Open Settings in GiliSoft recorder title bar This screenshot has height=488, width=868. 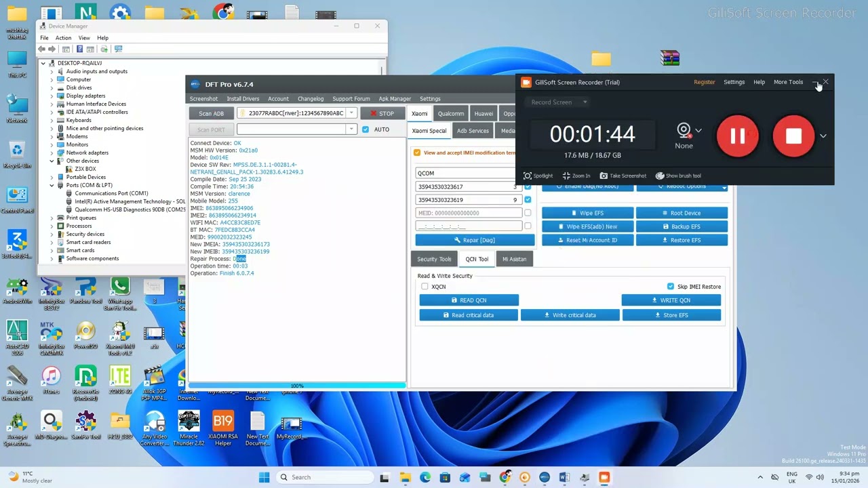[x=734, y=82]
